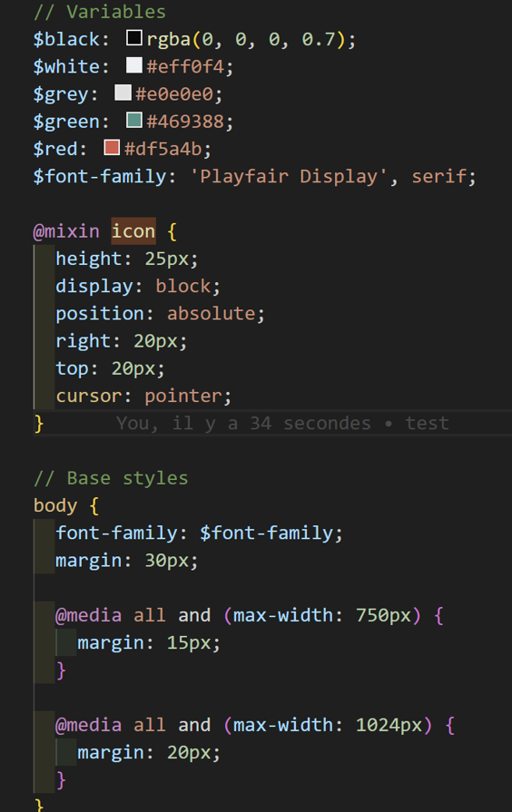Click the $green variable name
The image size is (512, 812).
[x=67, y=122]
